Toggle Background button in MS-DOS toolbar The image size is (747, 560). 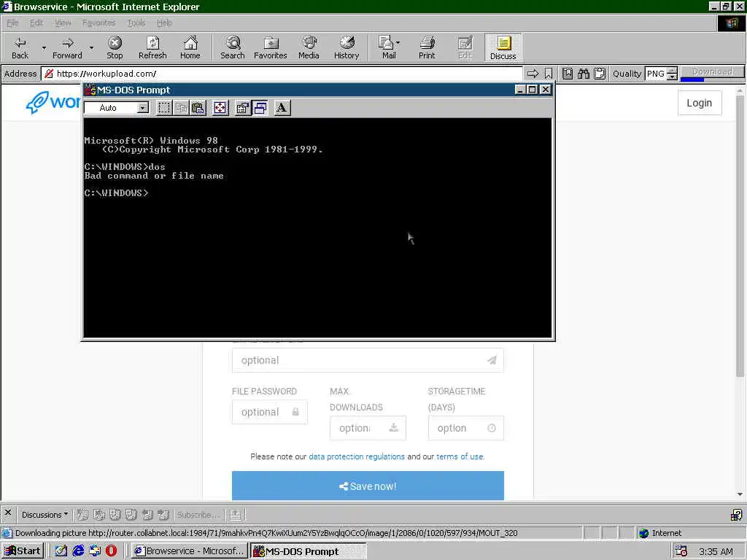point(260,108)
